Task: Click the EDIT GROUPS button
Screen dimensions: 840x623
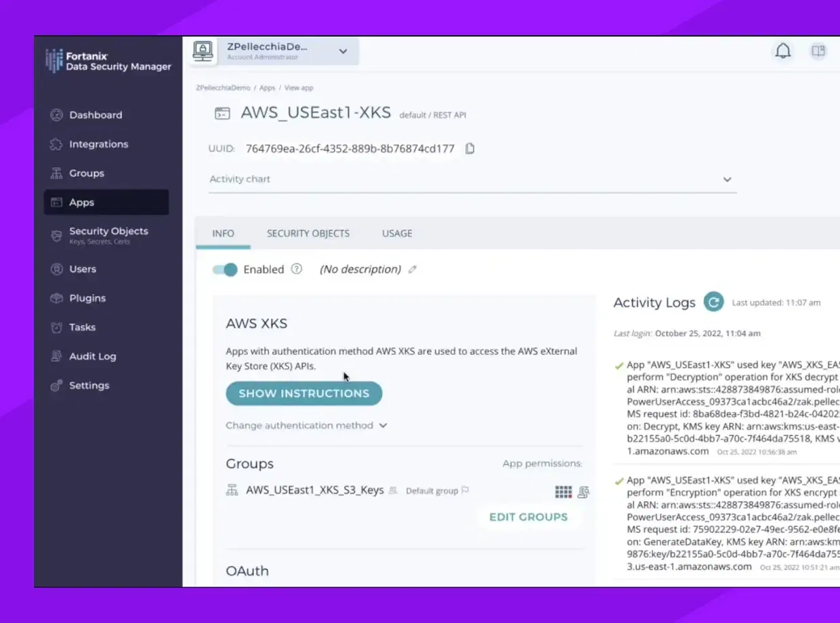Action: tap(528, 517)
